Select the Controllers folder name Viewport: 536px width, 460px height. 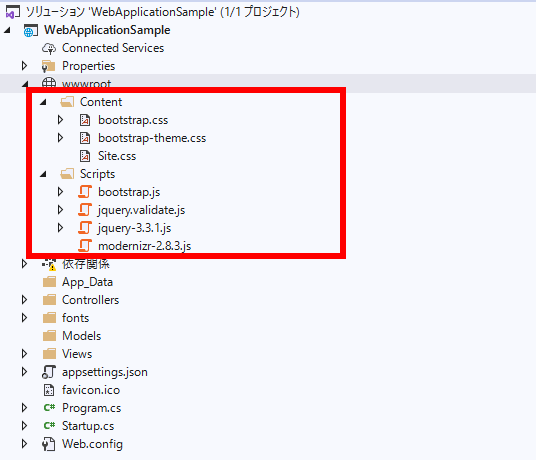pos(91,300)
